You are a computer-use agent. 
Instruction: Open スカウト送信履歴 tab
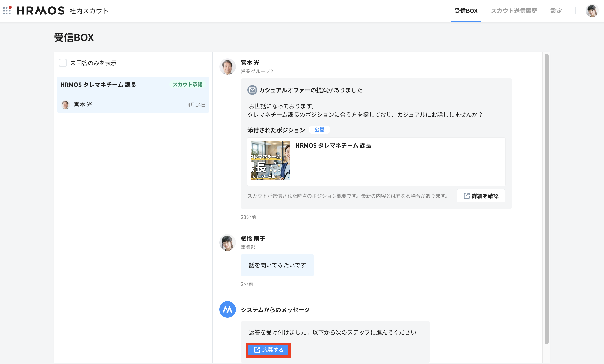tap(514, 11)
